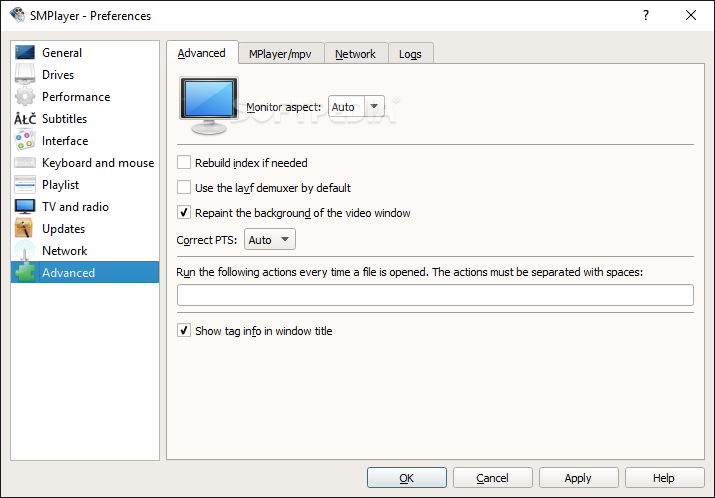This screenshot has width=715, height=498.
Task: Open the Correct PTS dropdown
Action: point(269,239)
